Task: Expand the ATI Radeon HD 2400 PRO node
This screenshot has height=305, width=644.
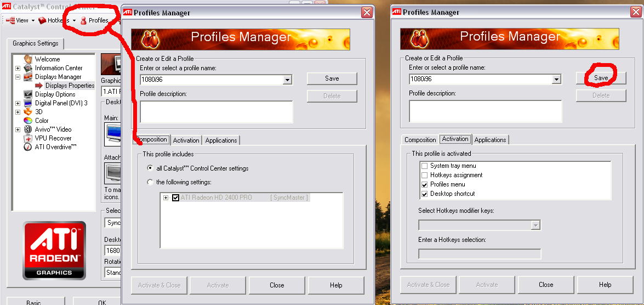Action: click(166, 197)
